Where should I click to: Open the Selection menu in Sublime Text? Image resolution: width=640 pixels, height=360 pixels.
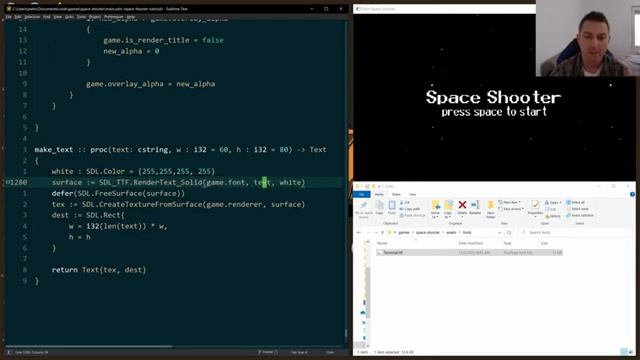point(32,17)
